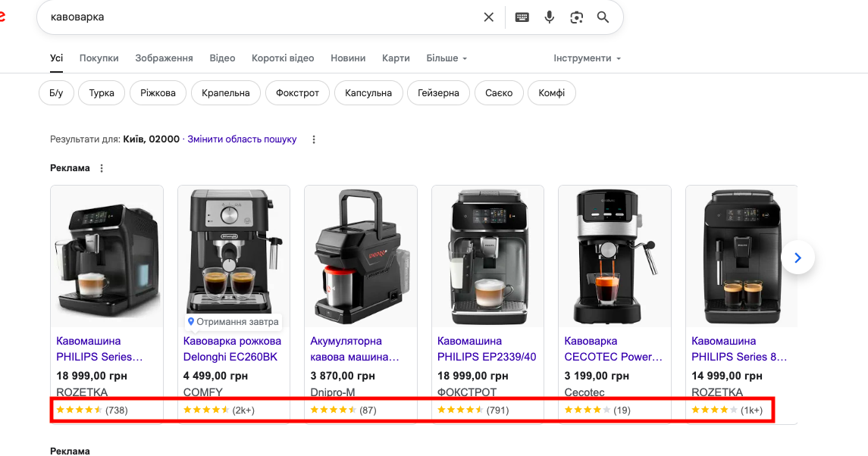The height and width of the screenshot is (456, 868).
Task: Open three-dot options beside Реклама label
Action: pos(102,168)
